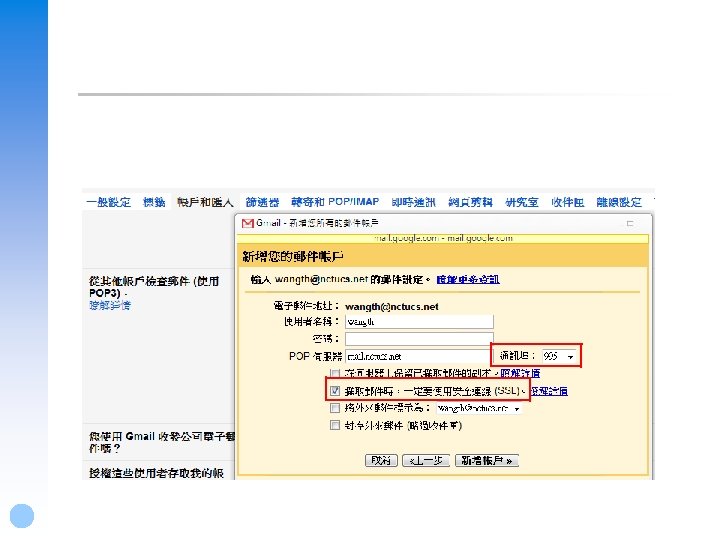
Task: Click the POP server field
Action: [x=418, y=356]
